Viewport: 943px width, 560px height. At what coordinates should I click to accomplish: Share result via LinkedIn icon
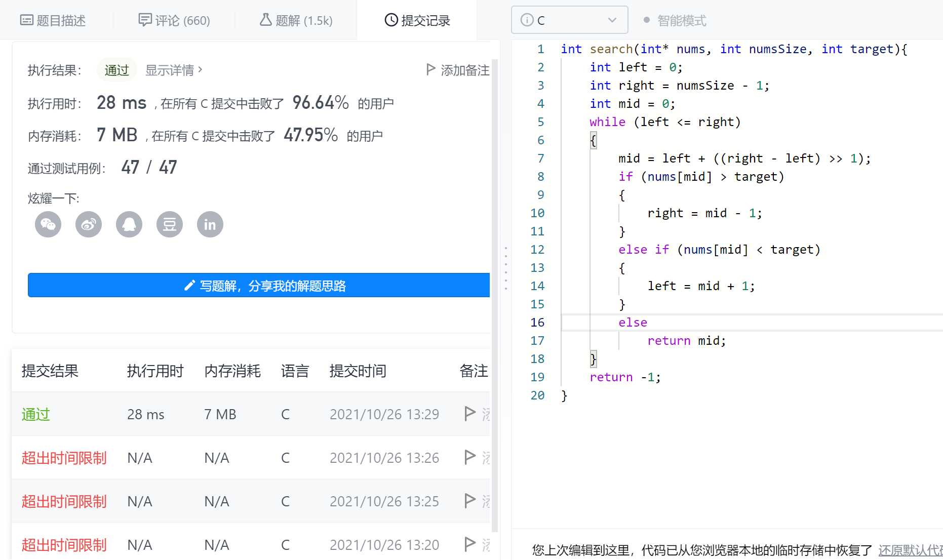click(x=210, y=224)
